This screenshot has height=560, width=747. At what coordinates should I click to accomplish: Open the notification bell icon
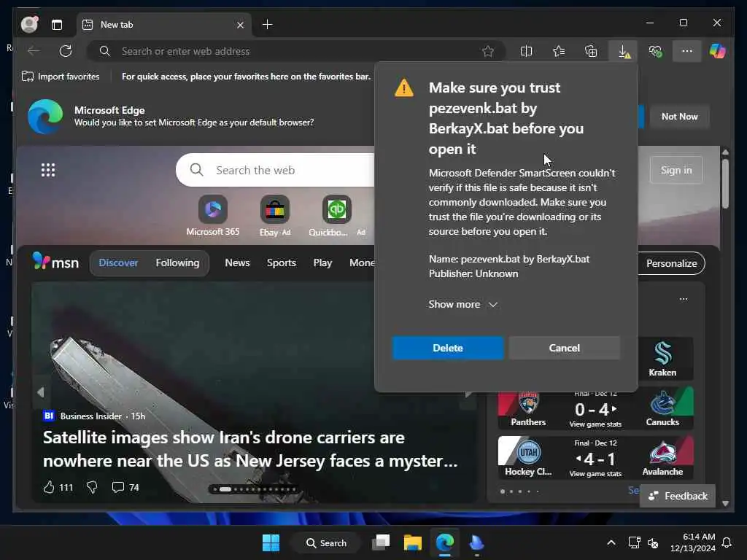click(727, 542)
